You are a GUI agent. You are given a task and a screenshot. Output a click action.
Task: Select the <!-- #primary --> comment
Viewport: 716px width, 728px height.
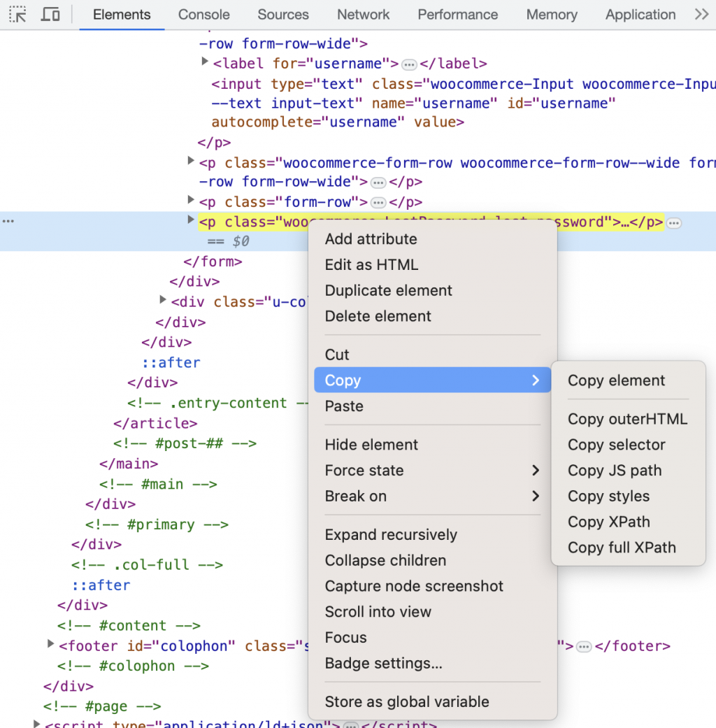pos(157,524)
